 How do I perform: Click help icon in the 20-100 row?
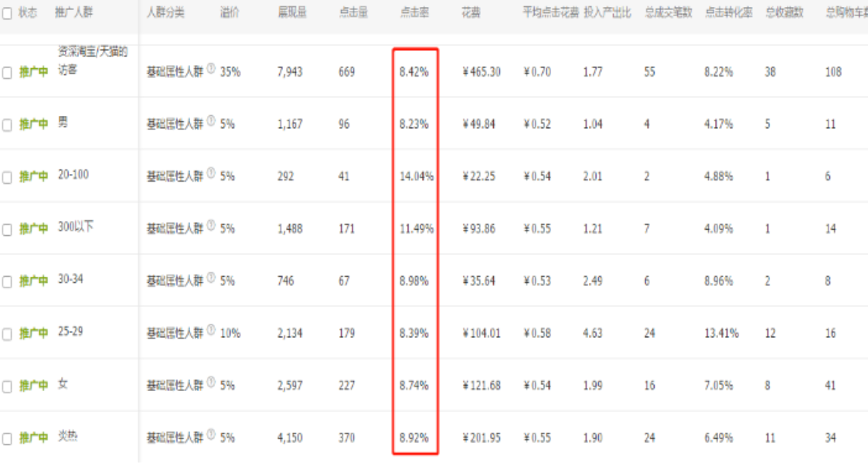[x=211, y=173]
